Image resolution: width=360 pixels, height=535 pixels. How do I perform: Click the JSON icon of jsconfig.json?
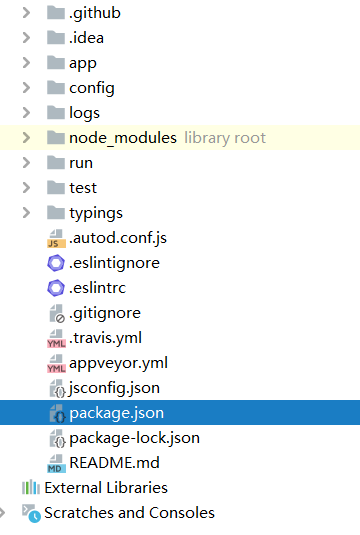coord(57,388)
